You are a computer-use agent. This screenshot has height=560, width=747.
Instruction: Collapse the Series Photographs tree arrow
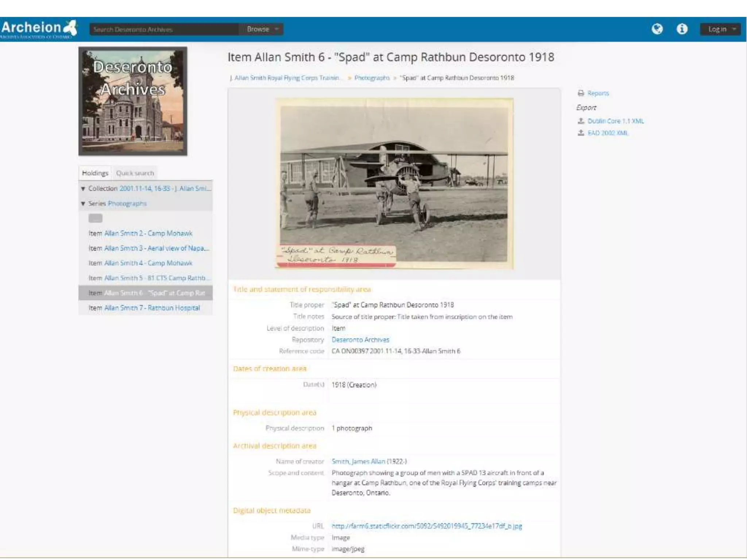83,203
